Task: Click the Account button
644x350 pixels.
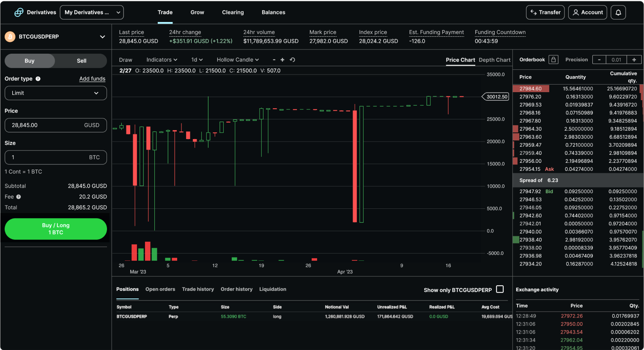Action: (x=588, y=12)
